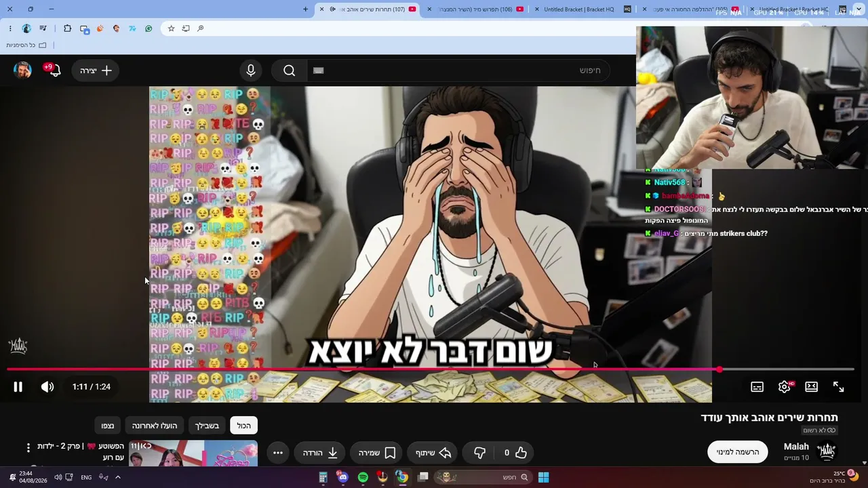Download the video via הורדה button

click(321, 453)
